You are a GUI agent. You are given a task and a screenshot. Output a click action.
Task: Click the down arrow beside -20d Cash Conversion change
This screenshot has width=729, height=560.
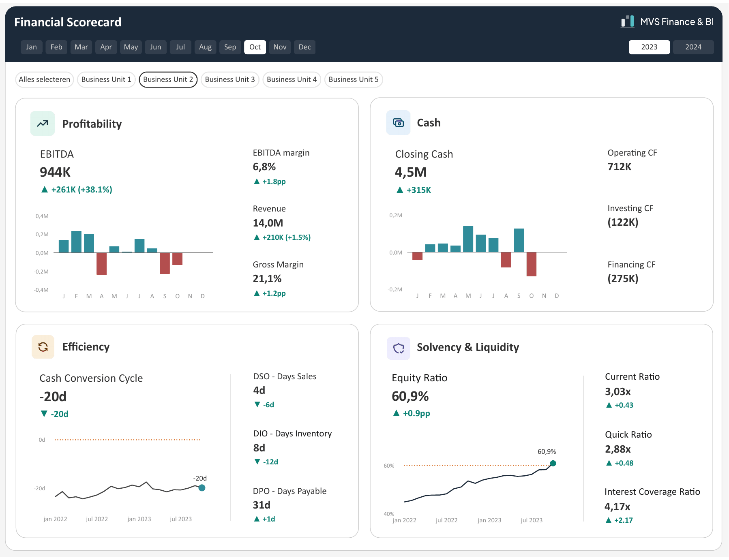pyautogui.click(x=44, y=414)
